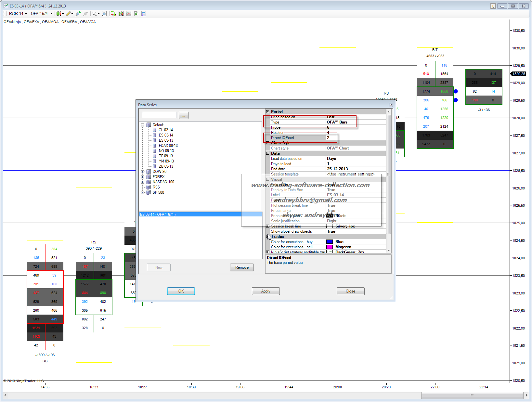Open the Indicators line chart icon
This screenshot has height=402, width=532.
click(x=129, y=14)
